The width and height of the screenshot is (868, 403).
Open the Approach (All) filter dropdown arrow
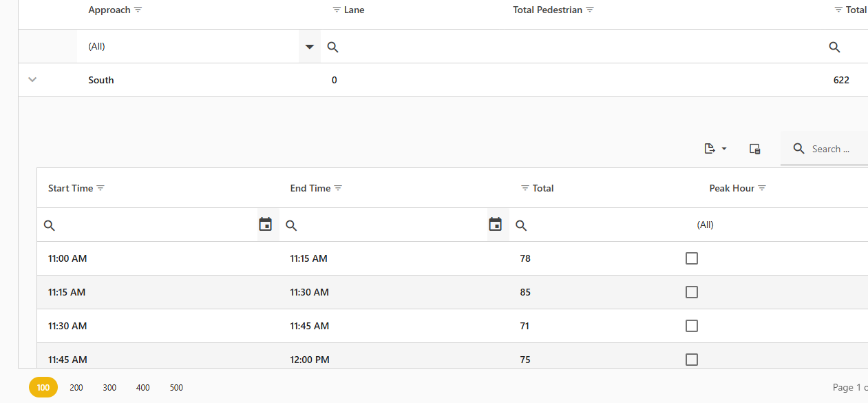click(310, 47)
